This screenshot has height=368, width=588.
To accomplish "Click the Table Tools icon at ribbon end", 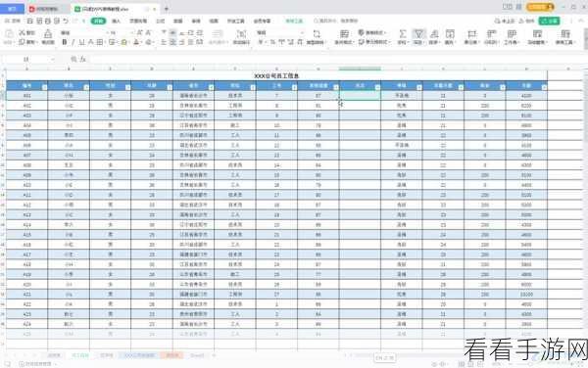I will point(565,34).
